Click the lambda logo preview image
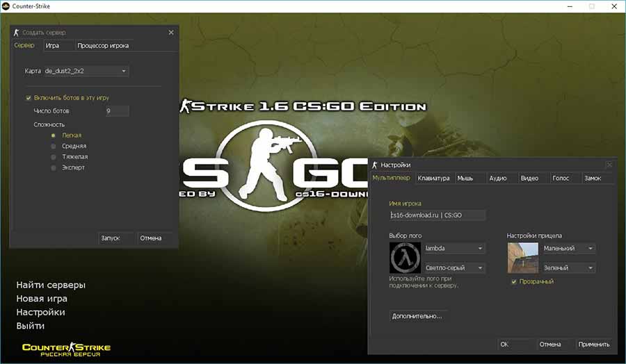 (405, 258)
